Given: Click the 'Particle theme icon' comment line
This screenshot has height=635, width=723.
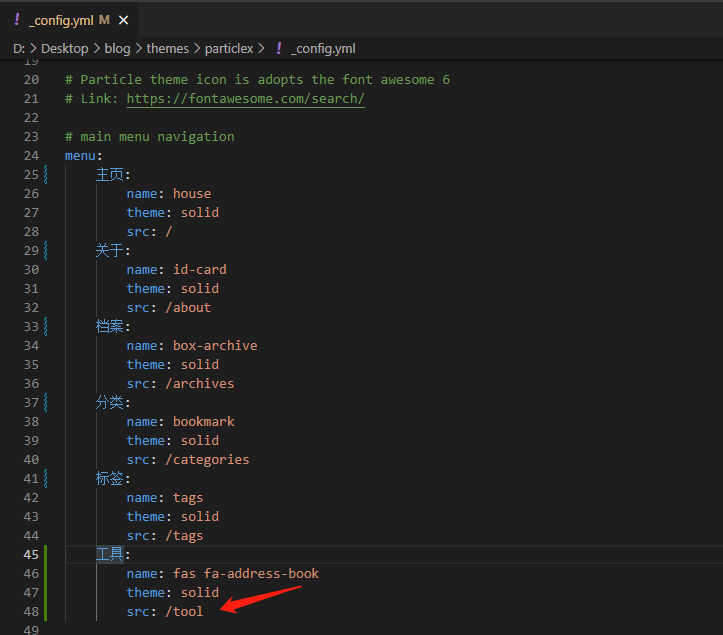Looking at the screenshot, I should click(257, 80).
